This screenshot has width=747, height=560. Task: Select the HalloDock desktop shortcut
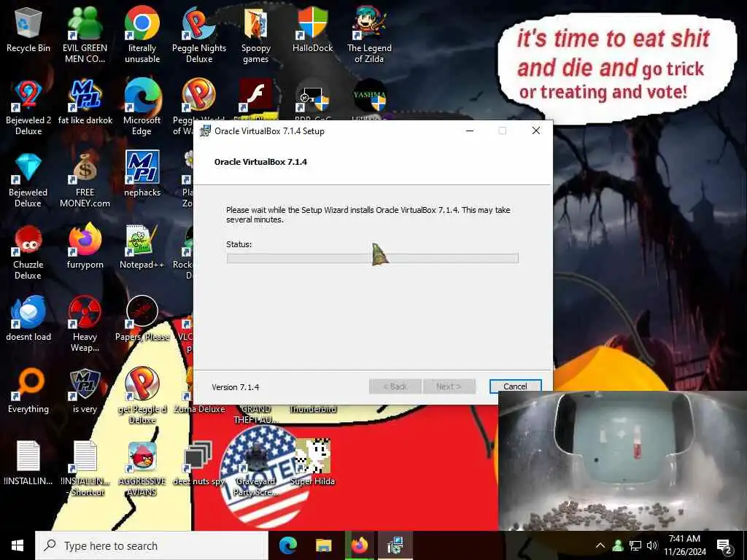(312, 29)
